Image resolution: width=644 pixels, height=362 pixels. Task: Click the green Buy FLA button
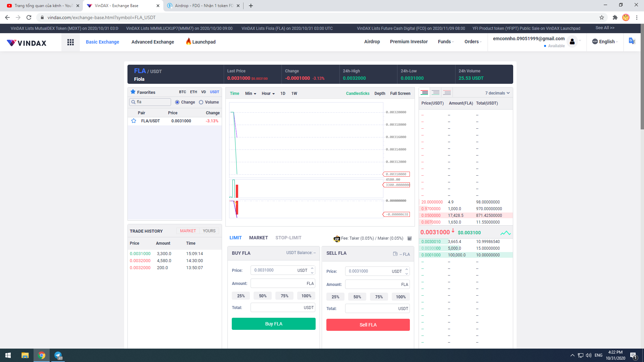click(273, 324)
